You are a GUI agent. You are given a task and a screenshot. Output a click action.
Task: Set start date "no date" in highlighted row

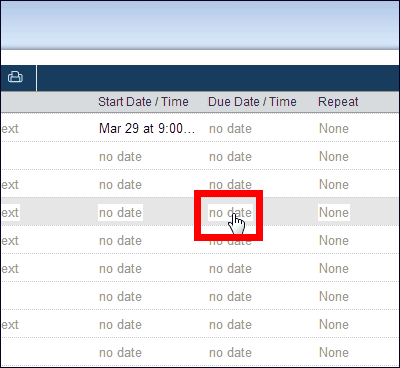coord(120,213)
